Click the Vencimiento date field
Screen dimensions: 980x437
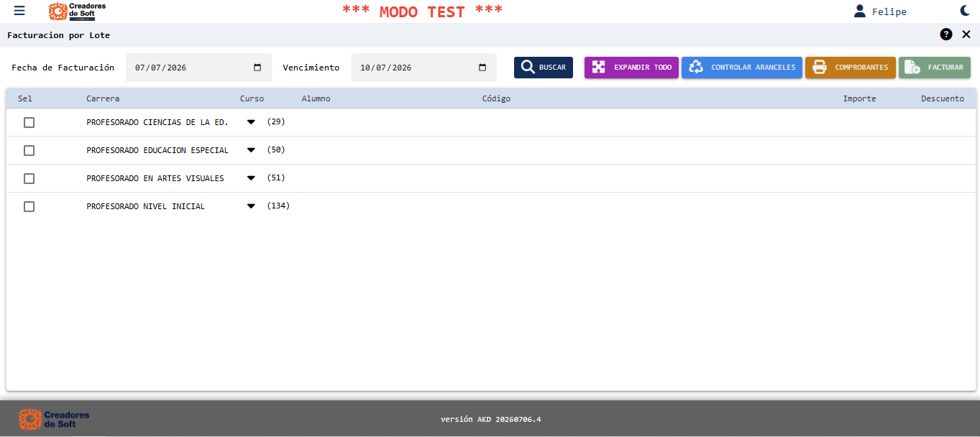[x=423, y=68]
